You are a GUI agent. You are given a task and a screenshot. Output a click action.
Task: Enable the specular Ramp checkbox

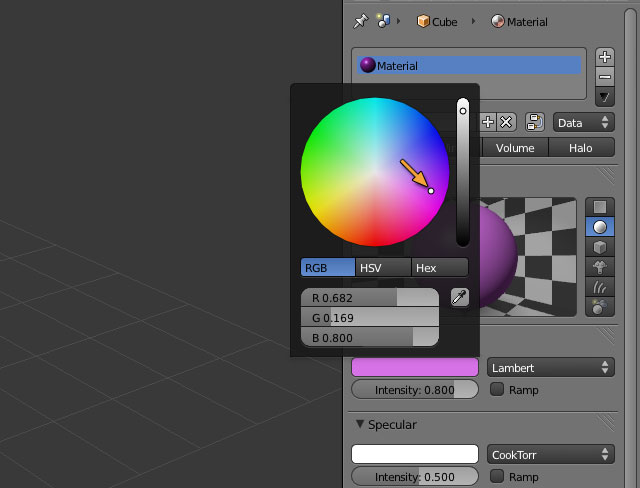(x=497, y=477)
